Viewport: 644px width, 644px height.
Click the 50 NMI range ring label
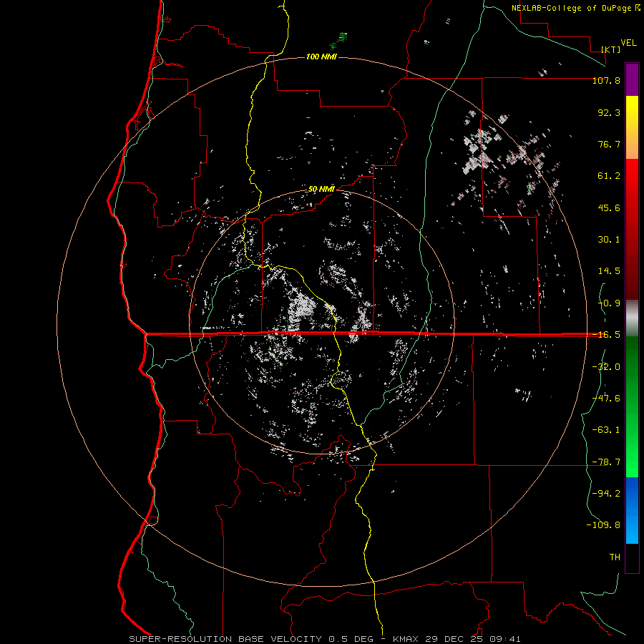click(x=321, y=189)
